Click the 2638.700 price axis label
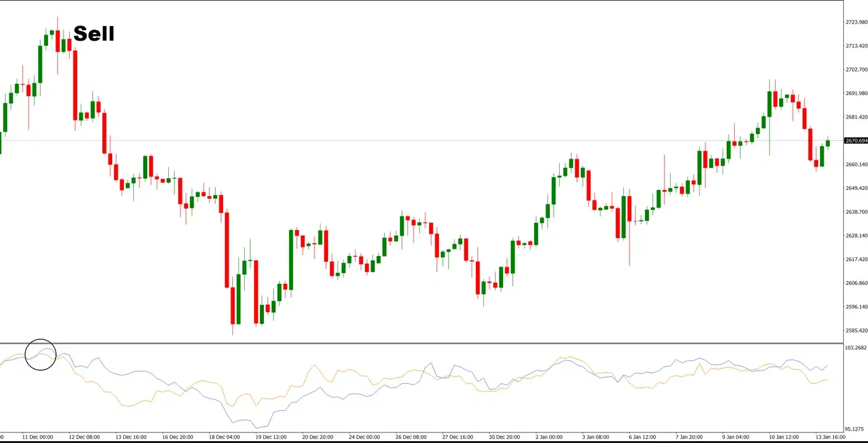Image resolution: width=868 pixels, height=443 pixels. pos(856,212)
